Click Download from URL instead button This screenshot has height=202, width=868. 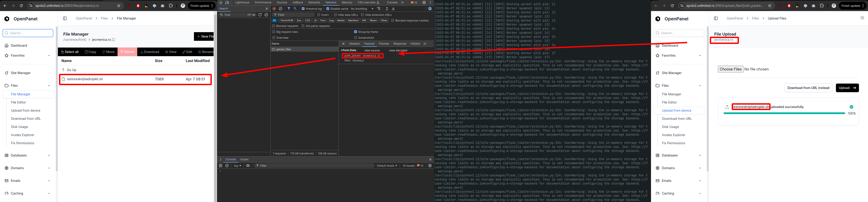pyautogui.click(x=808, y=88)
